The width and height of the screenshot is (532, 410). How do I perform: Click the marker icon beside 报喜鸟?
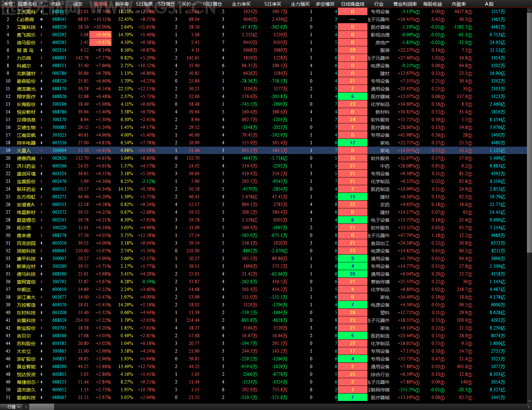tap(41, 50)
